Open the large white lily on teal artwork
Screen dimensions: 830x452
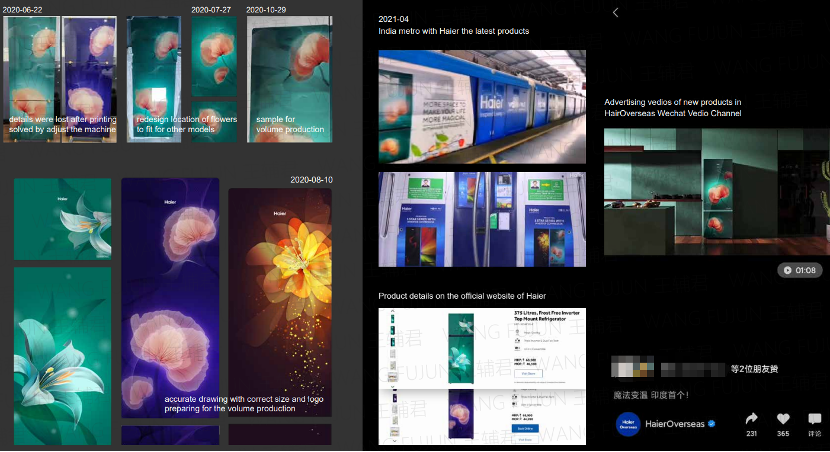(62, 356)
